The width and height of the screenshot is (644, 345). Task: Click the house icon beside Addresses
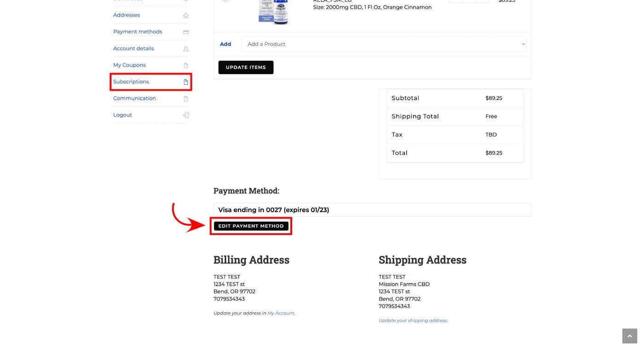point(186,16)
